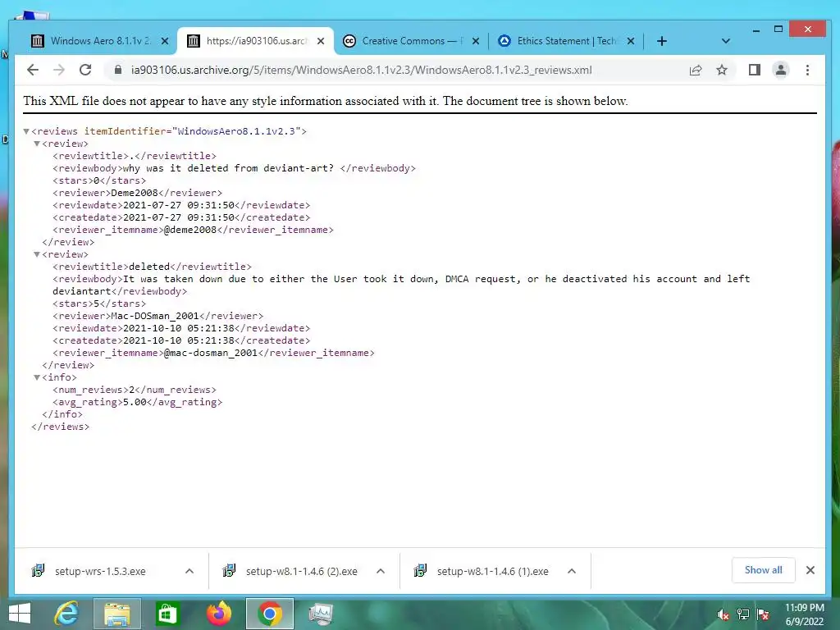Close the Ethics Statement tab
840x630 pixels.
tap(631, 41)
